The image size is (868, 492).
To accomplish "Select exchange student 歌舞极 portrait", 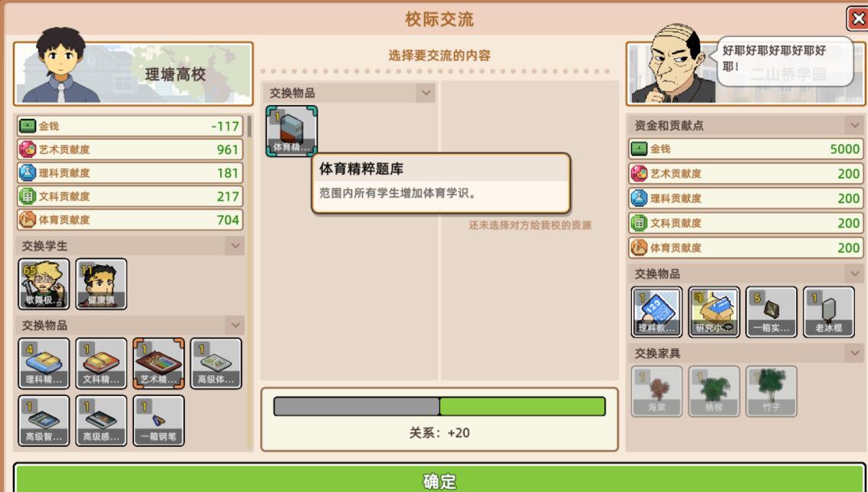I will click(44, 284).
